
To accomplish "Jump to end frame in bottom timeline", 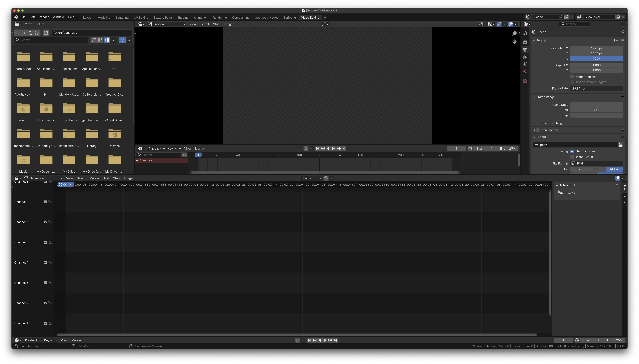I will 335,340.
